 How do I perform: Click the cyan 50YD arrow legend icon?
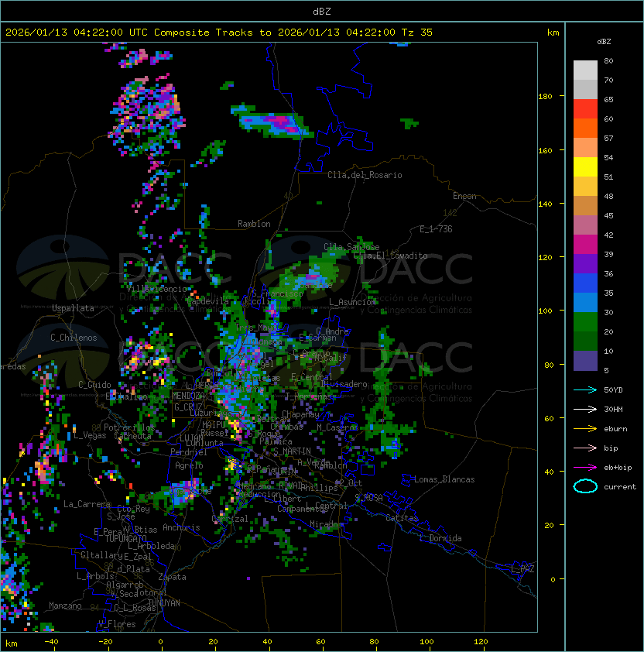click(585, 390)
